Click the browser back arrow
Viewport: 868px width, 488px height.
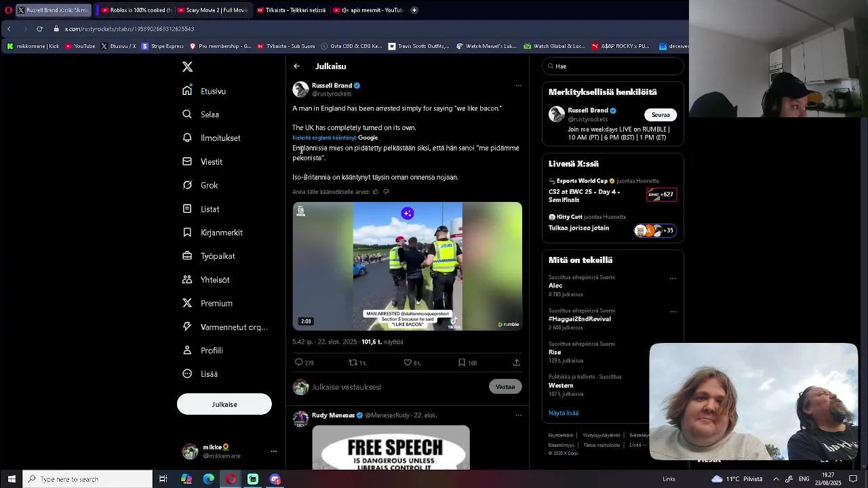pyautogui.click(x=9, y=29)
